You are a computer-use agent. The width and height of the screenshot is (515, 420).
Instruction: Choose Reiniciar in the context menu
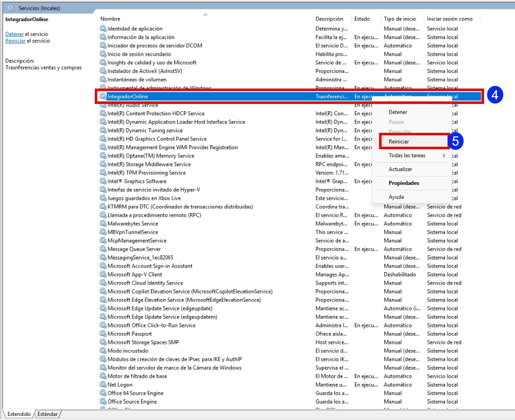pos(399,142)
